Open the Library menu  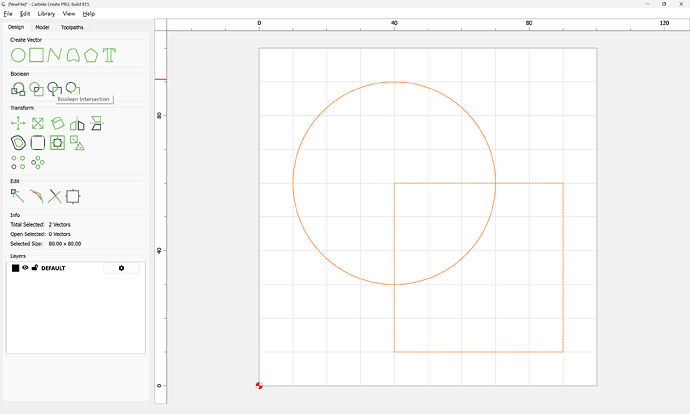(x=46, y=14)
